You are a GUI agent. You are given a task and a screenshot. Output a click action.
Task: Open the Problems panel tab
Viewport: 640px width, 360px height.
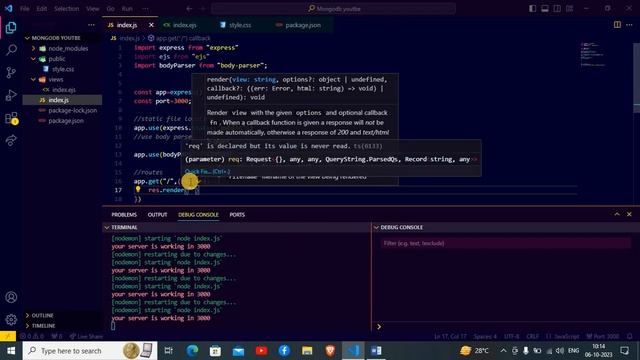tap(124, 215)
